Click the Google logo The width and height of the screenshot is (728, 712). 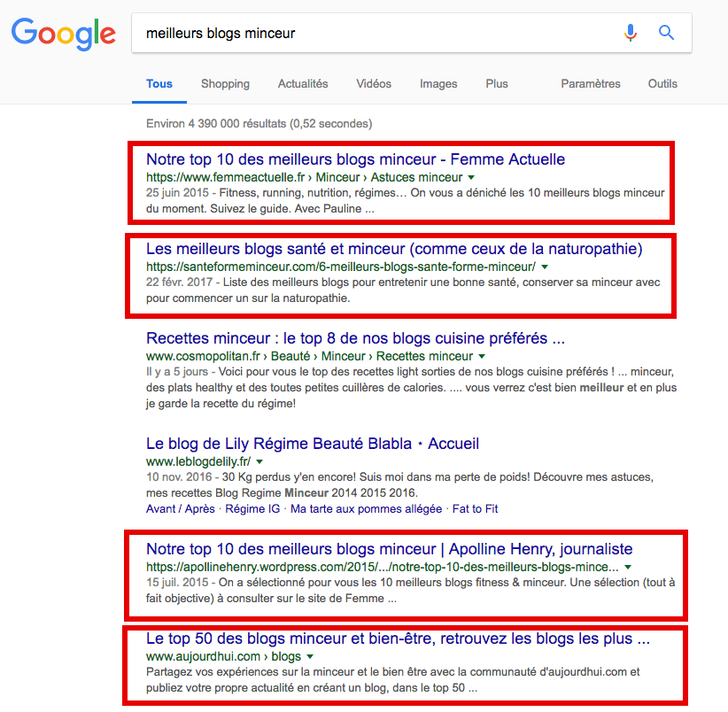(64, 34)
